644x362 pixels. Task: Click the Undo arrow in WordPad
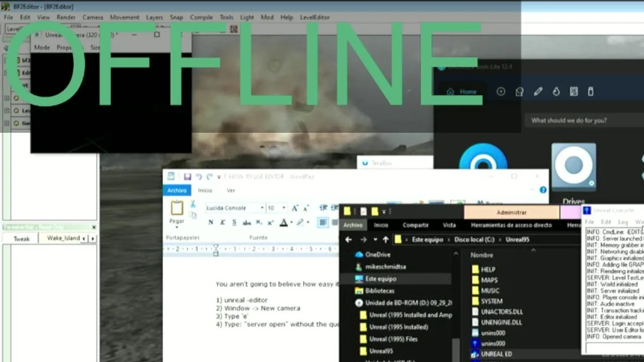199,177
